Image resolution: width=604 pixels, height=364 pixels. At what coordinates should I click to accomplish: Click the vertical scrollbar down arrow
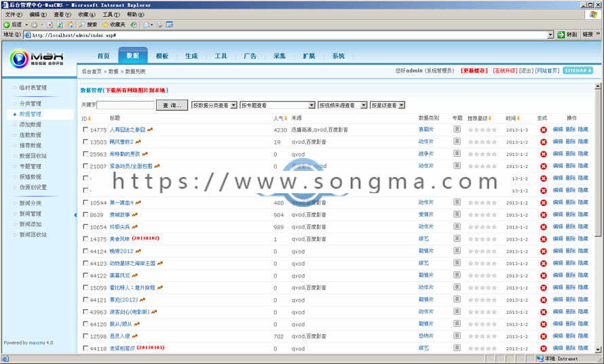598,350
